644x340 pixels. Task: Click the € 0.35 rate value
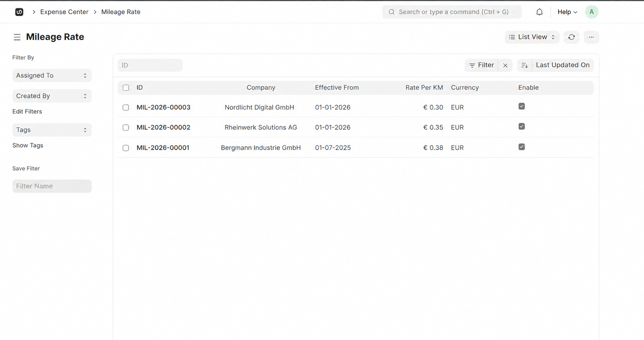coord(433,128)
